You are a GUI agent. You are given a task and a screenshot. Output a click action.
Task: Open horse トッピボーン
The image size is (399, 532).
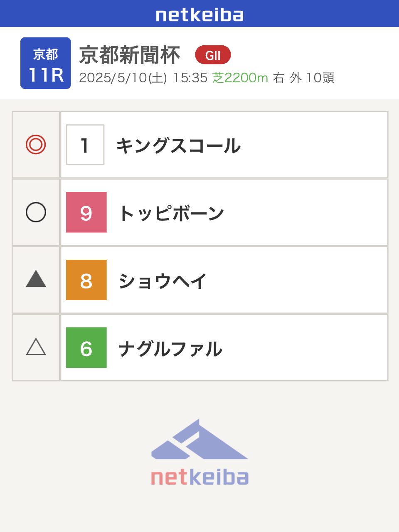tap(172, 214)
